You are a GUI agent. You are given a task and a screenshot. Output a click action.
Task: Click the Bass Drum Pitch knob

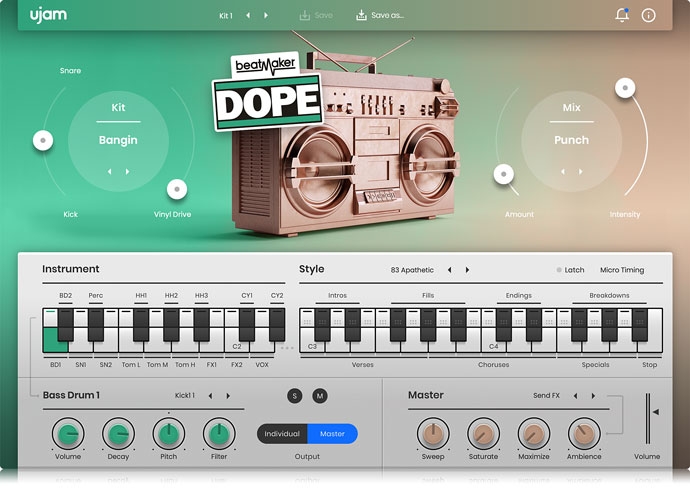[x=168, y=433]
